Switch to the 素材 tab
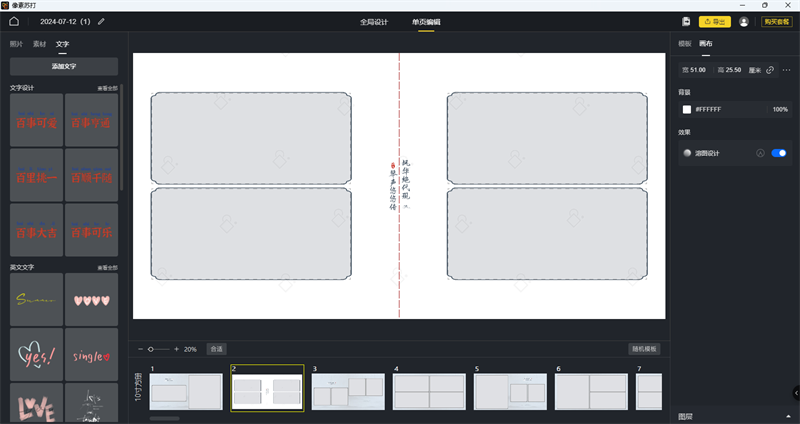 (39, 44)
